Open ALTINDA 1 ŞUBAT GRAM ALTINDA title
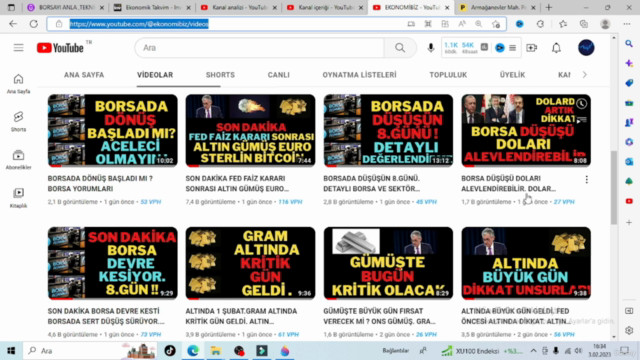The height and width of the screenshot is (360, 640). [x=241, y=316]
